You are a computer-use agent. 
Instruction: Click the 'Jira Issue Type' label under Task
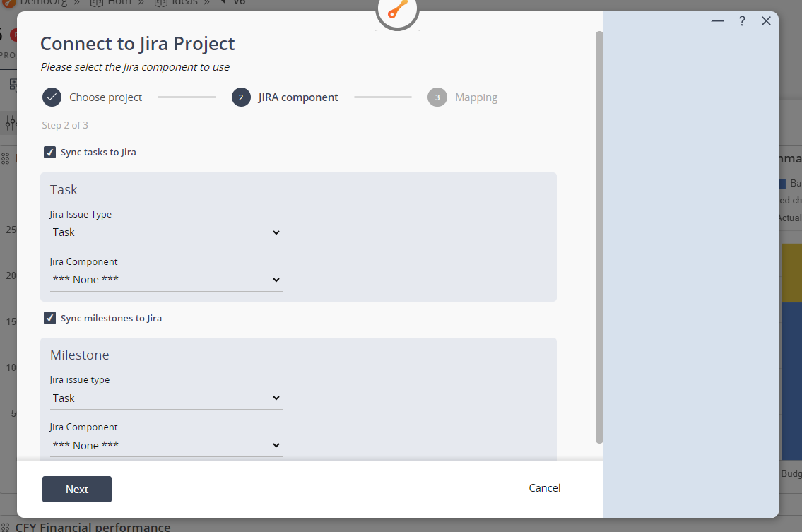[81, 214]
